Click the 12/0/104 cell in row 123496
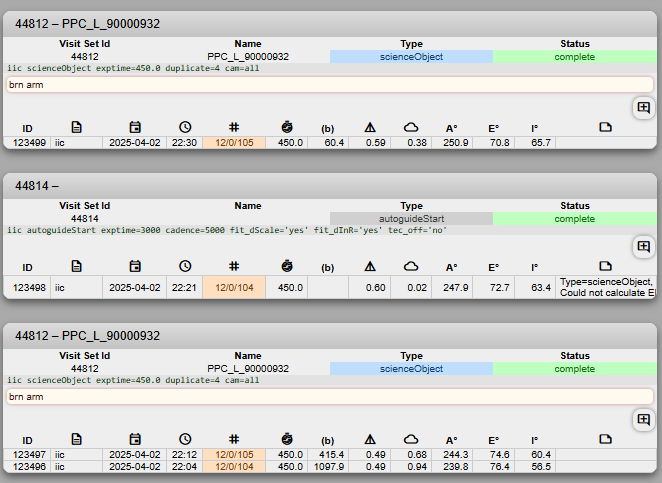Screen dimensions: 662x483 (x=233, y=466)
